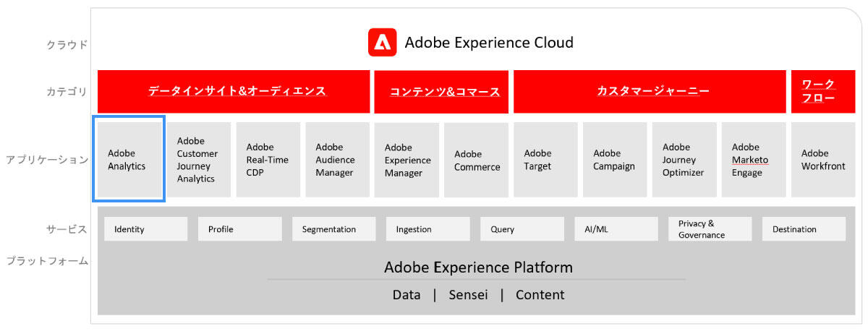Select the Adobe Analytics application tile
The height and width of the screenshot is (334, 868).
129,160
